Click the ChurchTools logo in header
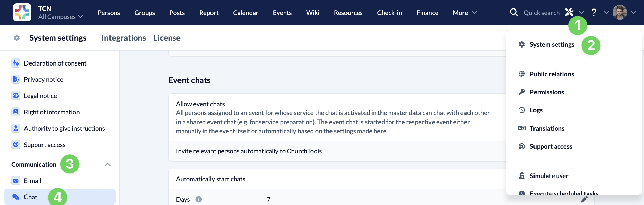644x205 pixels. 22,13
